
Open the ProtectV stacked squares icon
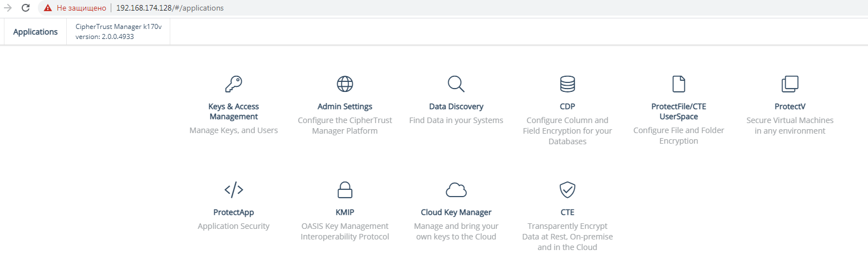click(790, 84)
